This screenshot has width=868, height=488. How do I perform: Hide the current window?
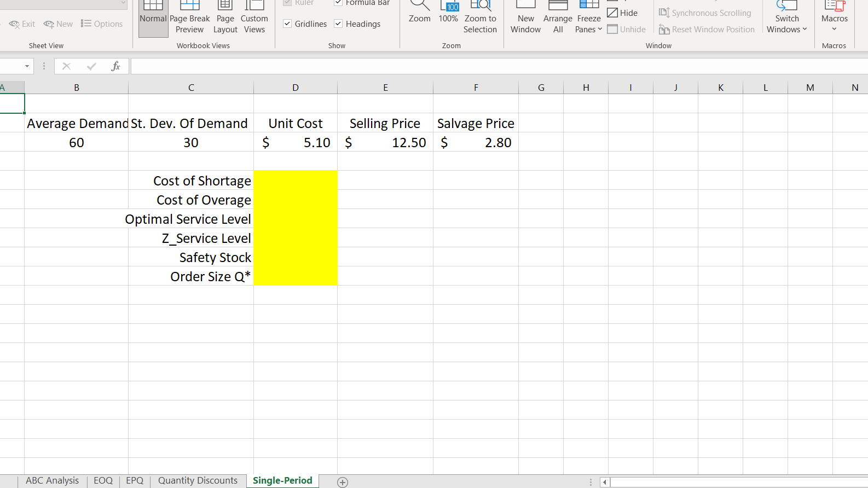623,13
